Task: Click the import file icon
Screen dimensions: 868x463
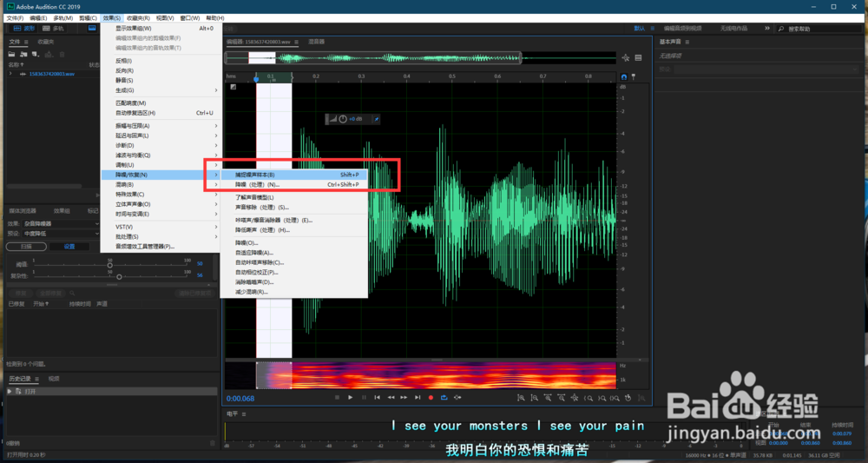Action: tap(23, 54)
